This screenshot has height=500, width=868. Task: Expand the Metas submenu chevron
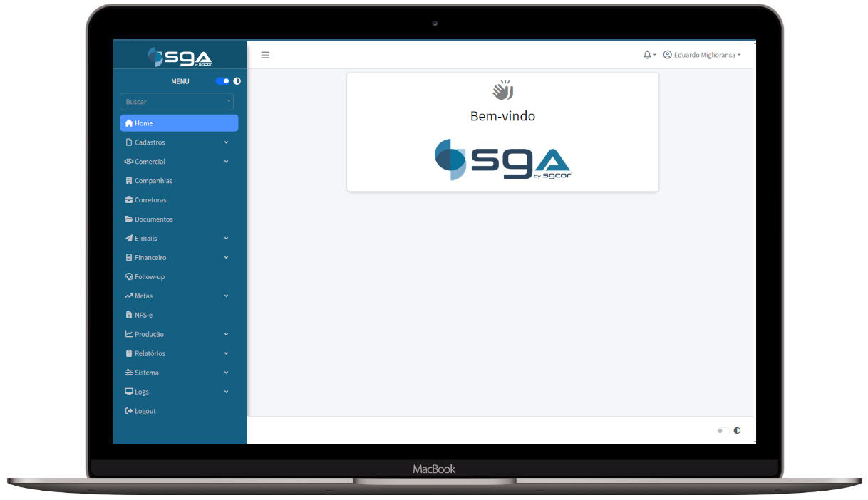227,296
